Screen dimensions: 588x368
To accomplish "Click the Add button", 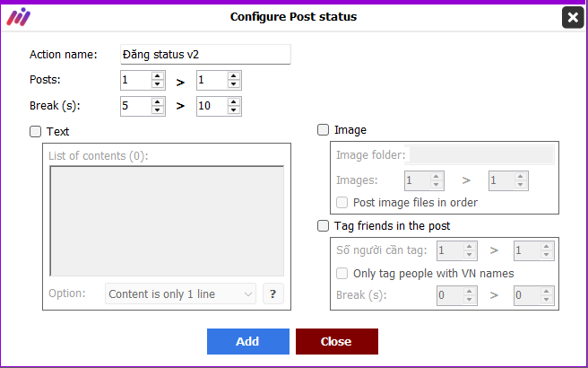I will (248, 341).
